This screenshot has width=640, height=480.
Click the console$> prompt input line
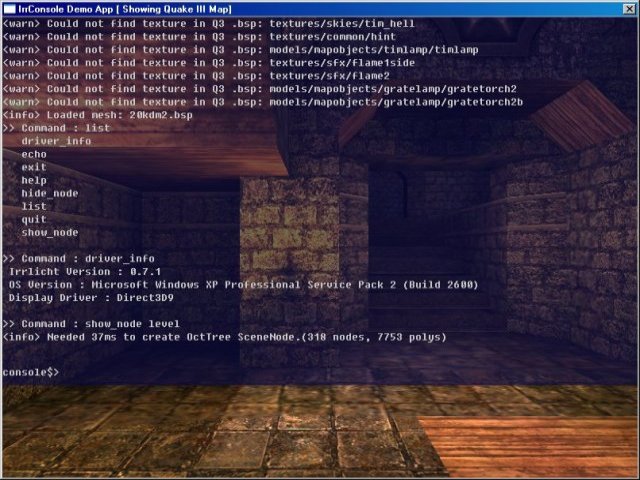point(31,372)
